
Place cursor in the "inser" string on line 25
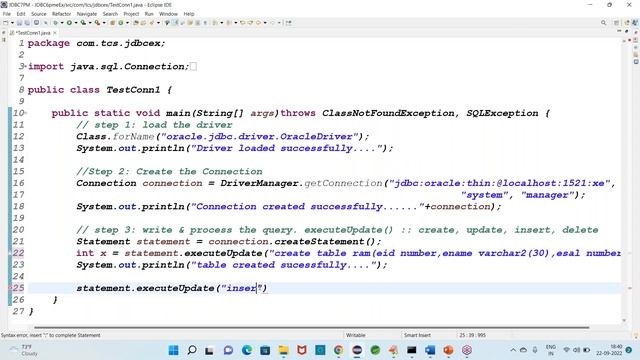[241, 288]
